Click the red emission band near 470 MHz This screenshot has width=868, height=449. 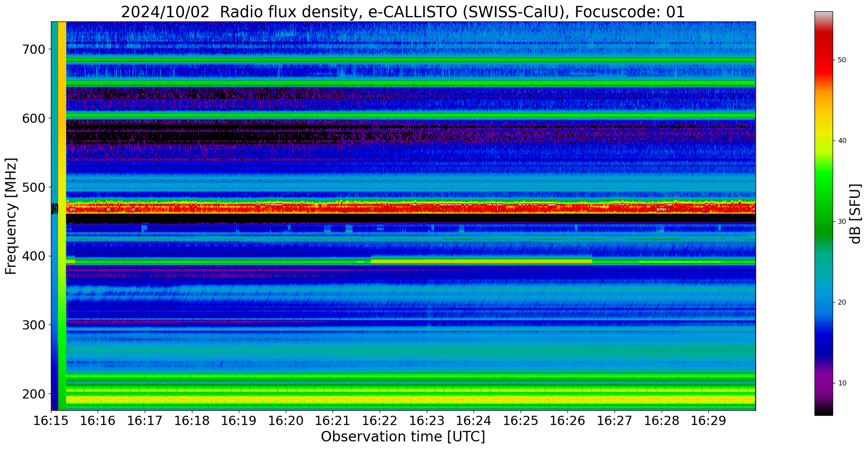coord(410,207)
